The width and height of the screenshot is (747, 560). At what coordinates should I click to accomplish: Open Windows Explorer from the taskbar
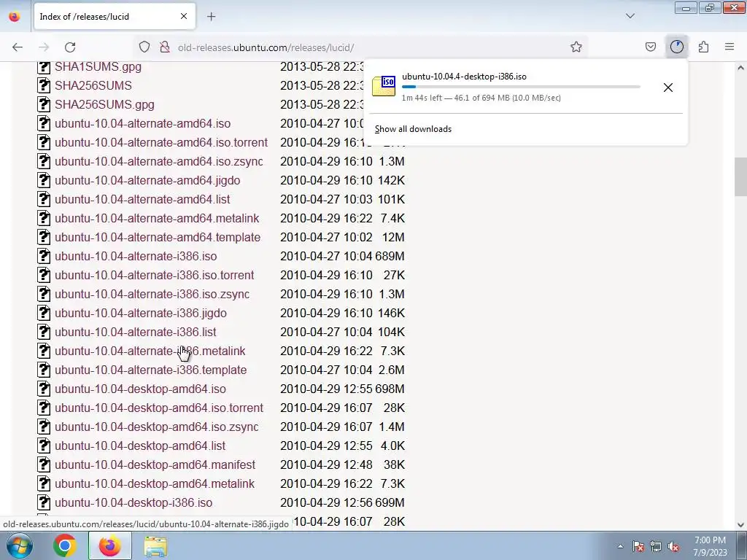coord(155,545)
